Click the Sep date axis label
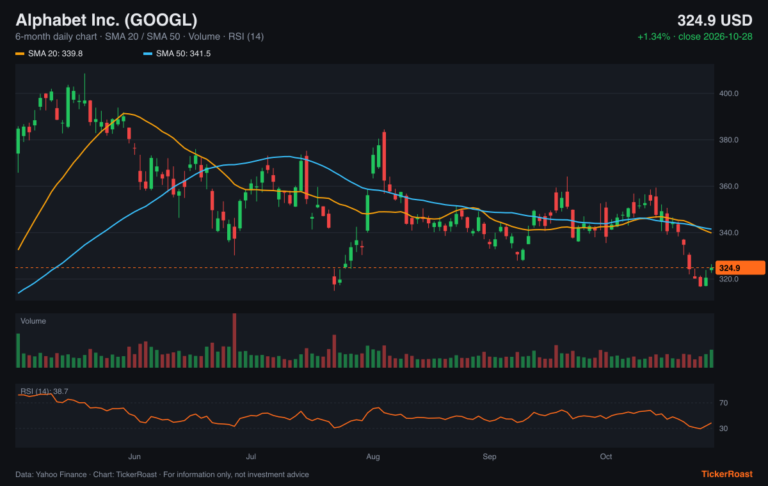Viewport: 768px width, 486px height. click(489, 456)
